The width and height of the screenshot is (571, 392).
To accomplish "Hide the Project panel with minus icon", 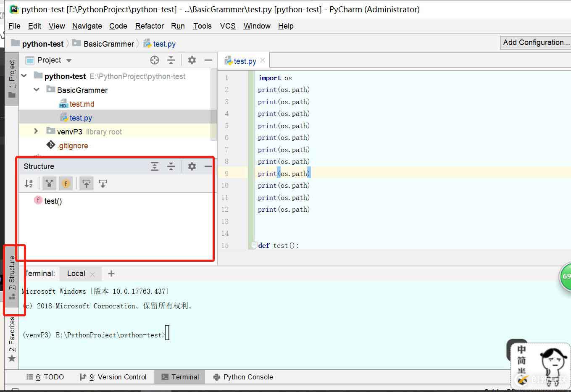I will tap(208, 60).
